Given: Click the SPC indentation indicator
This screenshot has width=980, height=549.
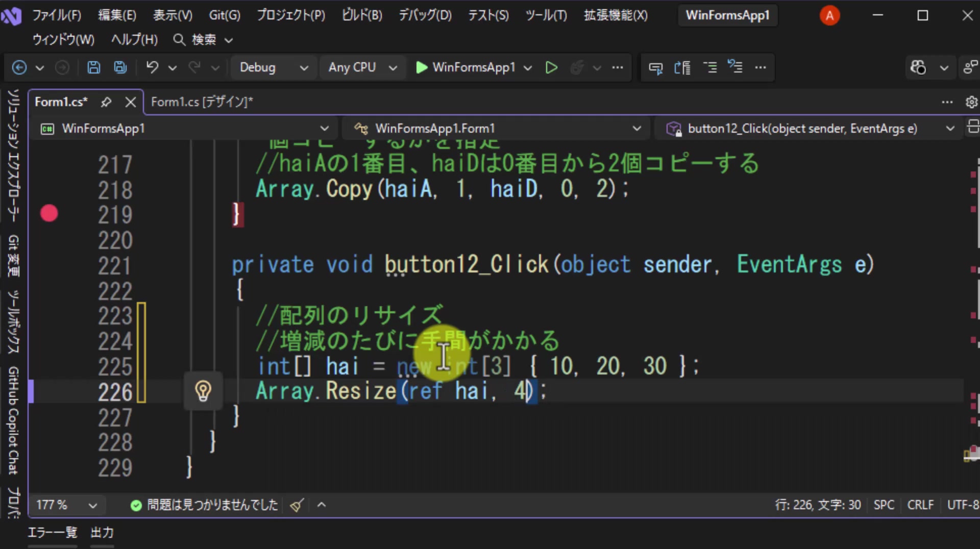Looking at the screenshot, I should pyautogui.click(x=884, y=505).
